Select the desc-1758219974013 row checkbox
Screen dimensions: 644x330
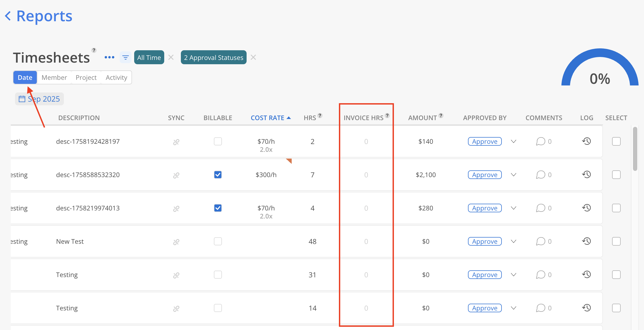(x=616, y=208)
